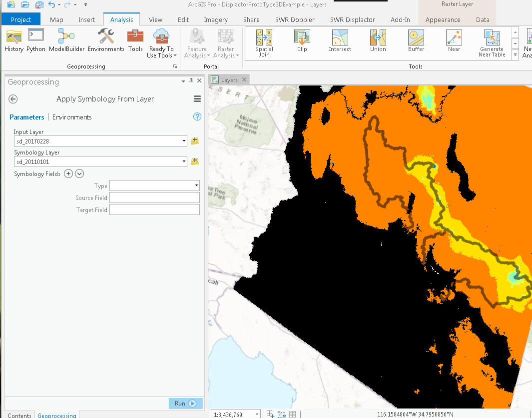The image size is (532, 418).
Task: Switch to the View ribbon tab
Action: [x=155, y=19]
